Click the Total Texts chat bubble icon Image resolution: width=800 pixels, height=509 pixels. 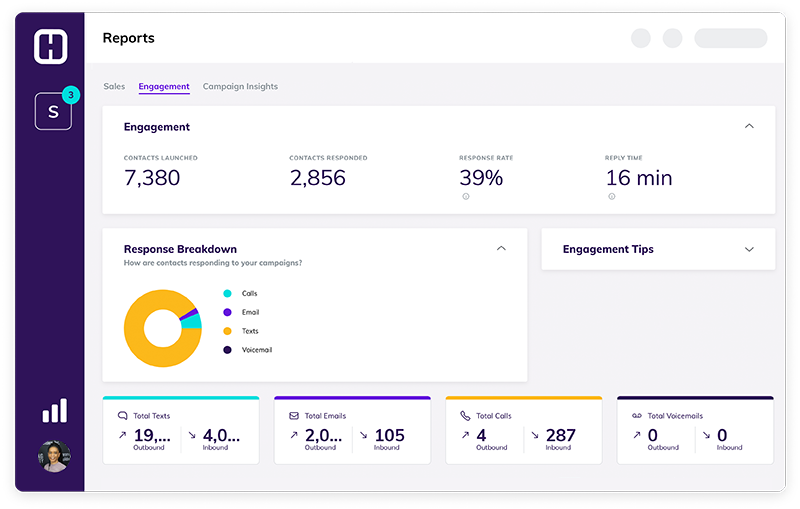(123, 415)
